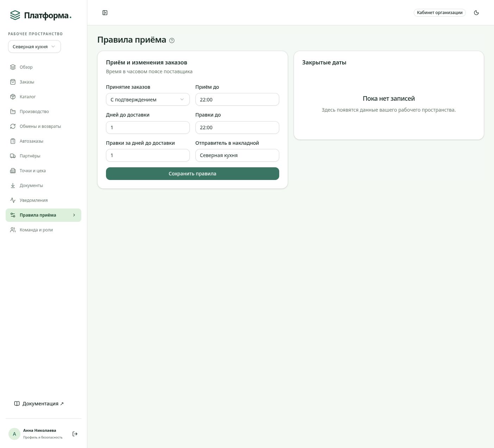Viewport: 494px width, 448px height.
Task: Click the Кабинет организации button
Action: coord(440,13)
